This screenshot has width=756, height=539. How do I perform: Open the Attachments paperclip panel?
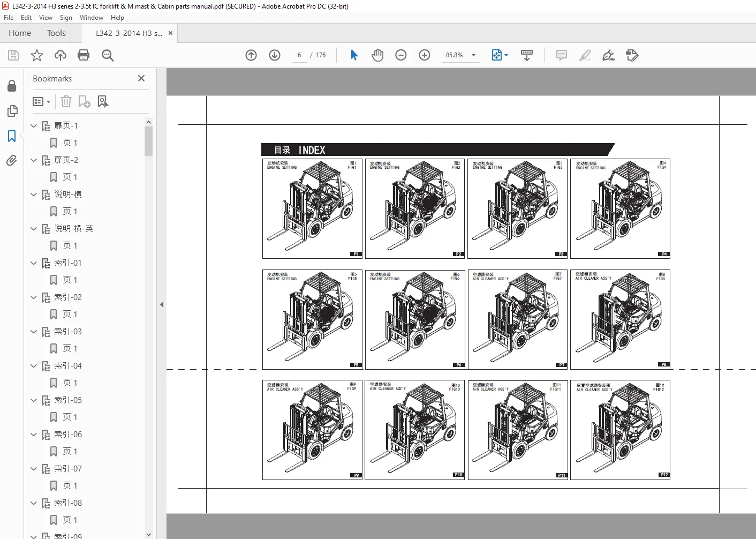[x=12, y=161]
